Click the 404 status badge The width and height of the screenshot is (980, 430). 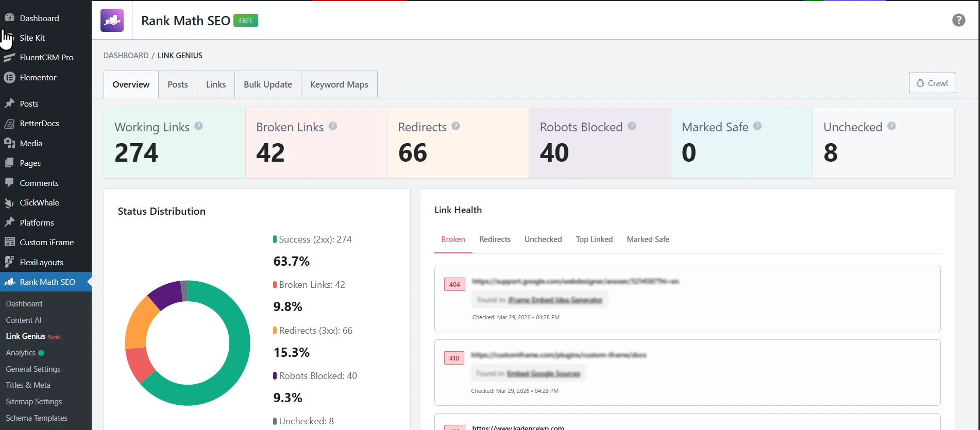click(x=454, y=284)
